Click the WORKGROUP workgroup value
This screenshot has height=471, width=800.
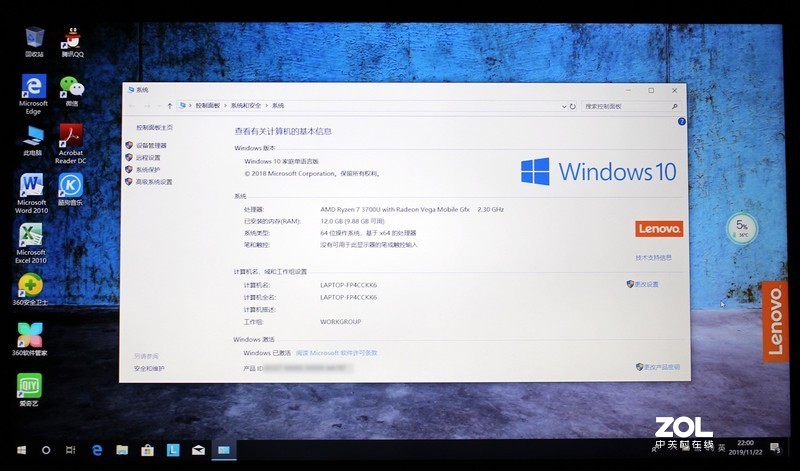tap(340, 322)
